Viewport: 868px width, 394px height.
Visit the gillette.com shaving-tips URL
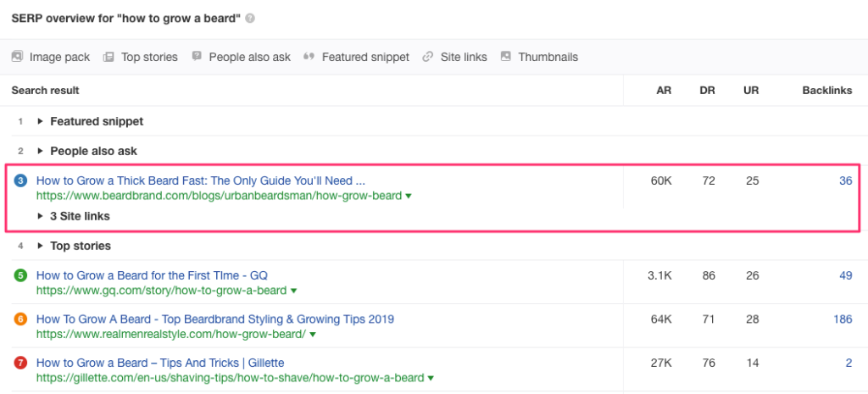[x=230, y=379]
